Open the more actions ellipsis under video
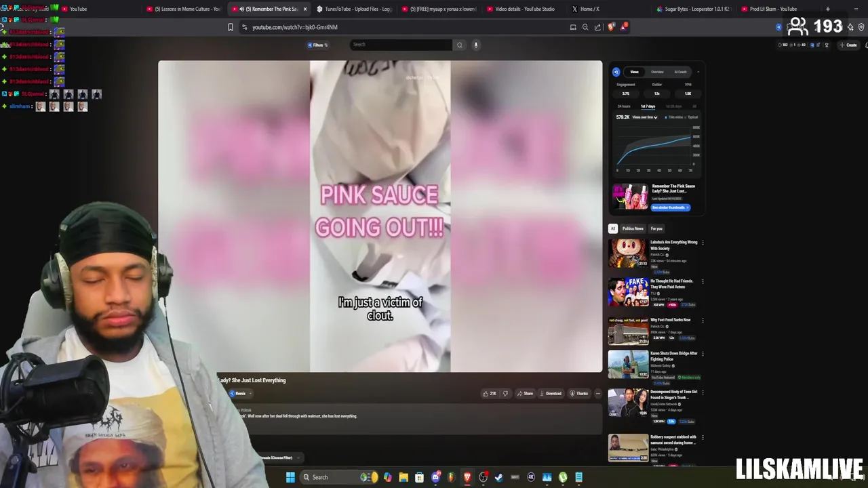The width and height of the screenshot is (868, 488). tap(597, 393)
